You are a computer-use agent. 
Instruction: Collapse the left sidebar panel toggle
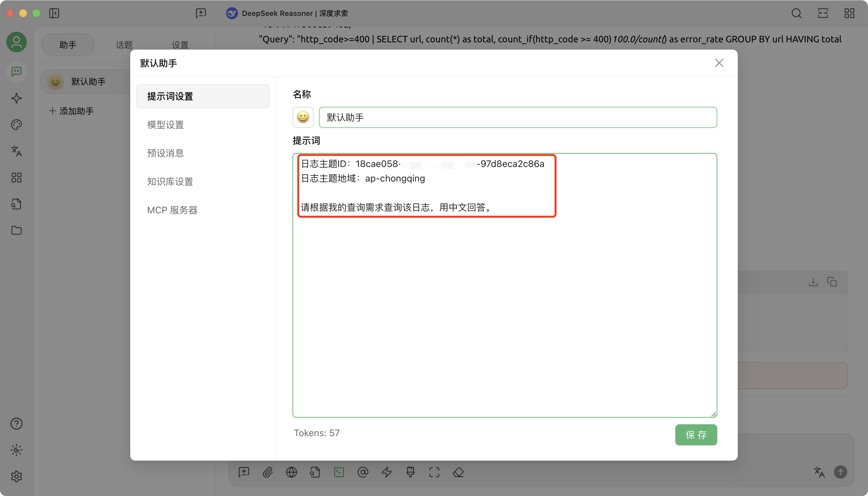coord(54,13)
